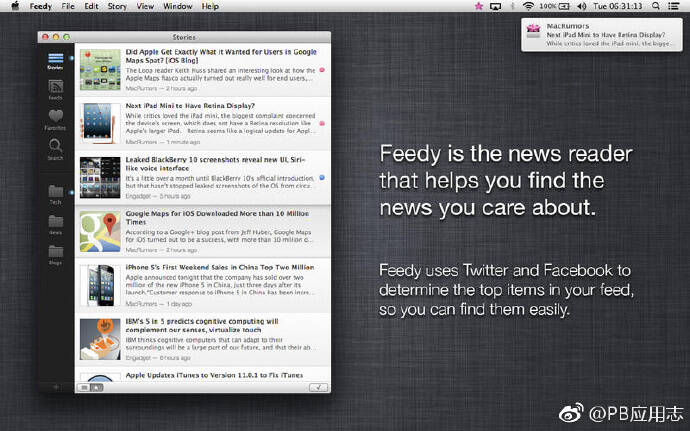Open the 'iPhone 5's First Weekend Sales' story

203,286
